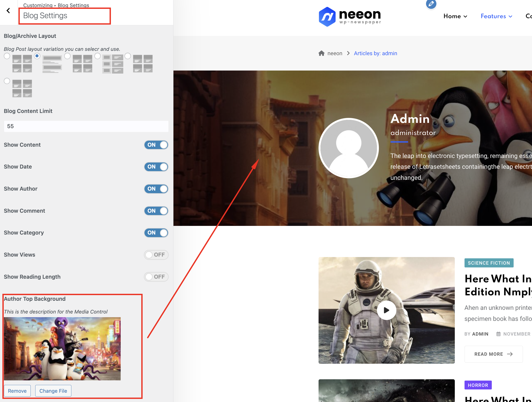Click the blue pencil edit shortcut icon
Viewport: 532px width, 402px height.
pyautogui.click(x=431, y=4)
